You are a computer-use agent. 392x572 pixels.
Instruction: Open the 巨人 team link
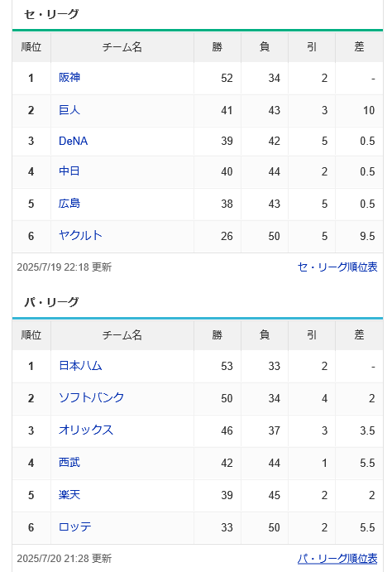[x=69, y=110]
